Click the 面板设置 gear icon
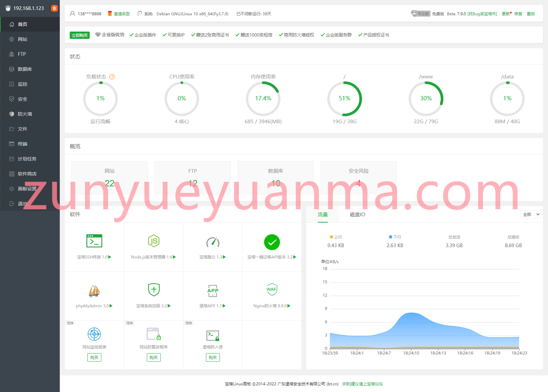 [x=12, y=189]
